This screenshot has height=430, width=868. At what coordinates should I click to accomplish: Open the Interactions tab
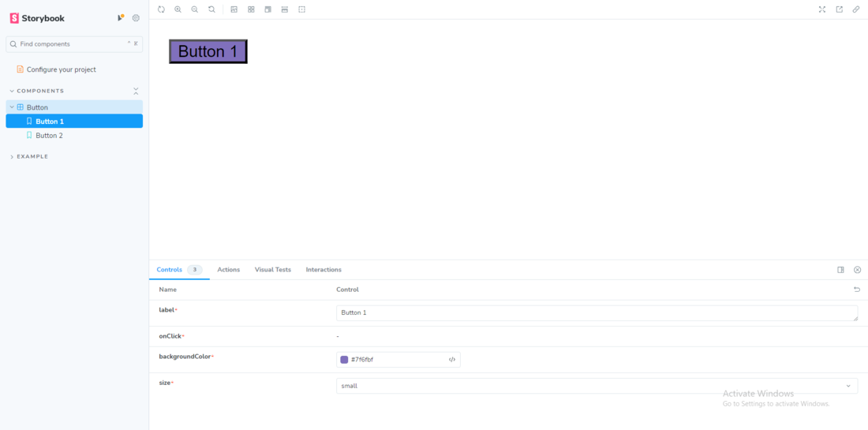(324, 270)
